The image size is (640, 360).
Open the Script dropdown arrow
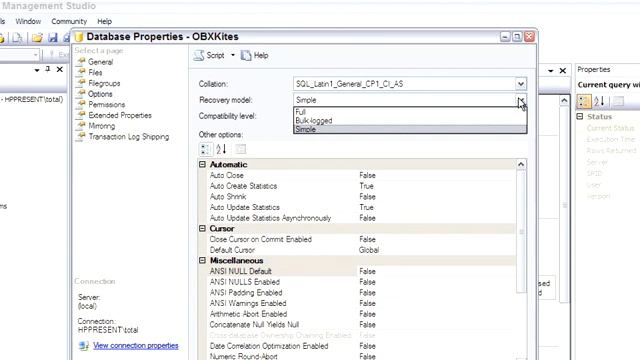233,55
